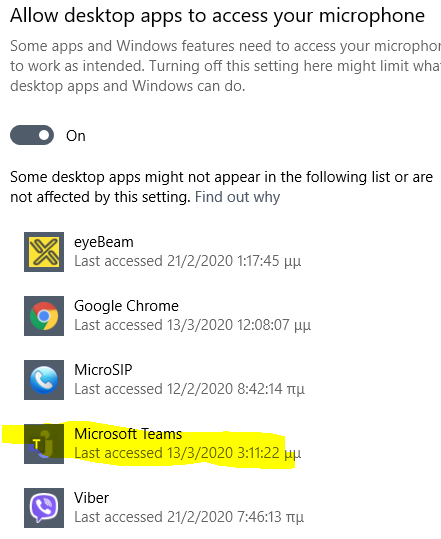
Task: Click the Allow desktop apps microphone heading
Action: [218, 16]
